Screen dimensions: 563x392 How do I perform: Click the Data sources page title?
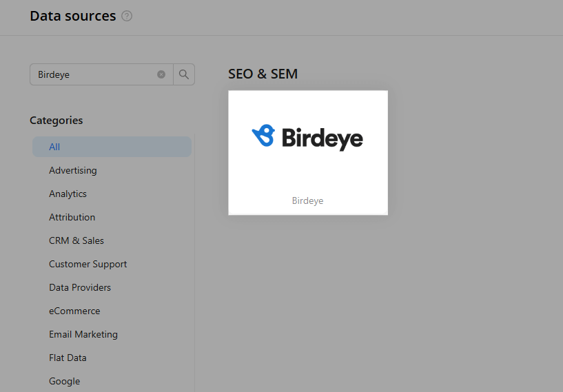coord(73,16)
